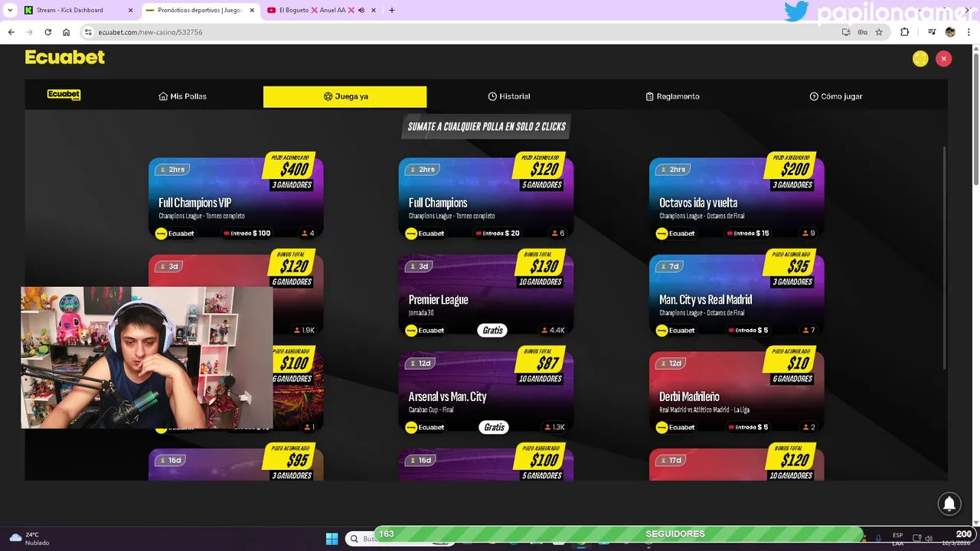Open Chrome's three-dot menu
The height and width of the screenshot is (551, 980).
[x=969, y=32]
